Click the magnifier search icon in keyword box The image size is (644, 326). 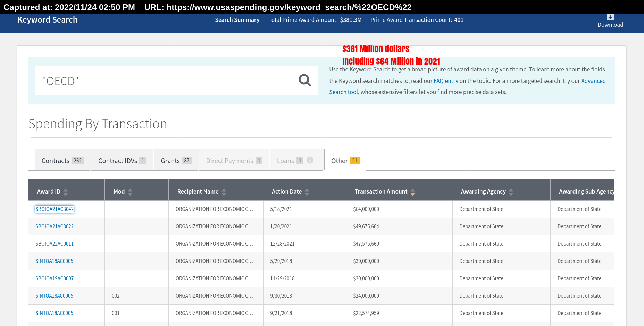305,80
